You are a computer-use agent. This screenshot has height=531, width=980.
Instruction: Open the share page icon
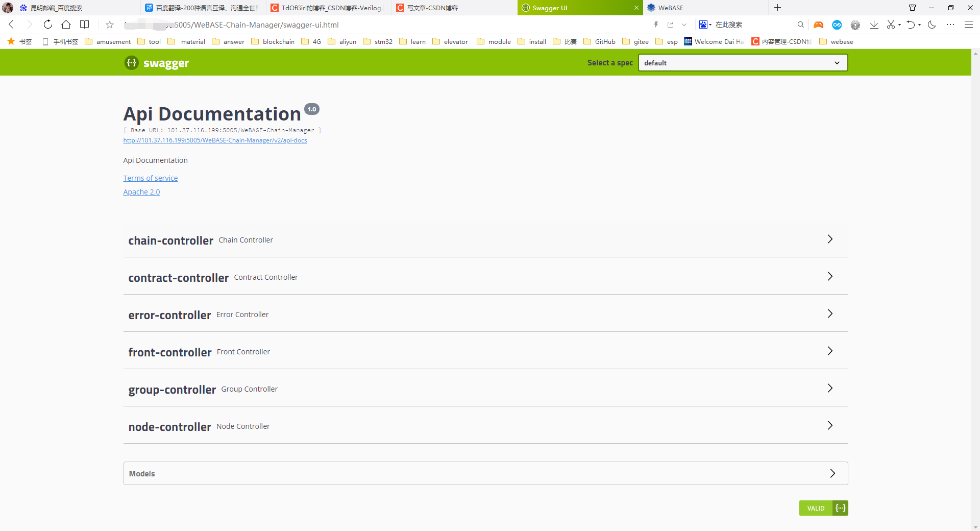[670, 25]
